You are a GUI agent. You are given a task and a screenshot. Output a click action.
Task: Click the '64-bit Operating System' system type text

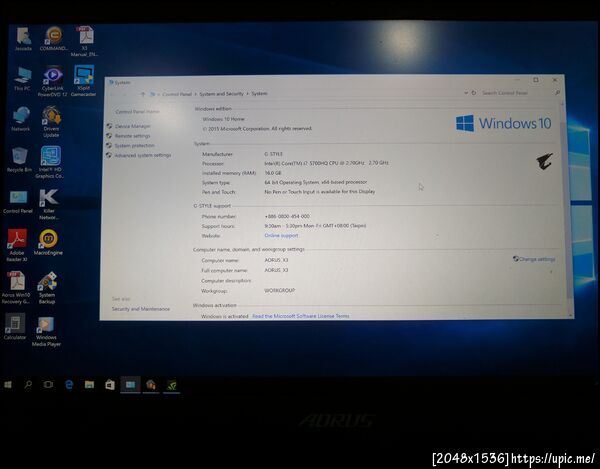[x=316, y=182]
